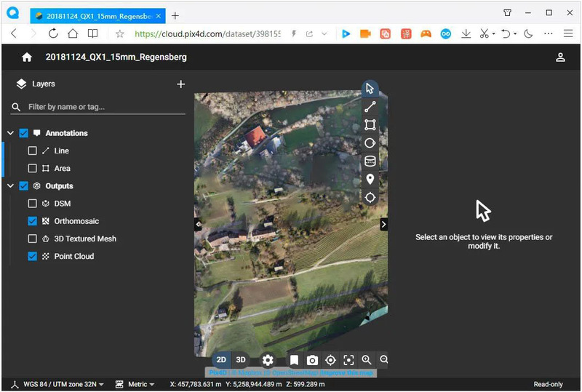Click the add layer plus icon
This screenshot has height=392, width=582.
pyautogui.click(x=180, y=84)
